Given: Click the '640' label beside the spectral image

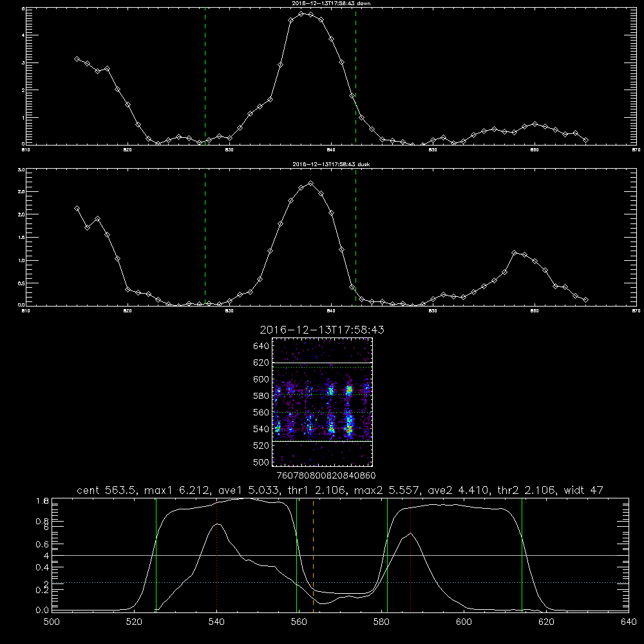Looking at the screenshot, I should pos(261,346).
